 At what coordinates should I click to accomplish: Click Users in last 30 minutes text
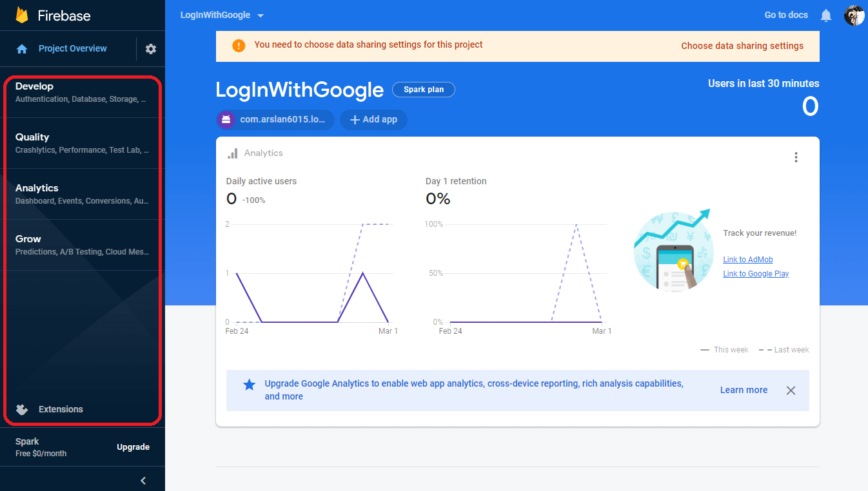tap(764, 83)
